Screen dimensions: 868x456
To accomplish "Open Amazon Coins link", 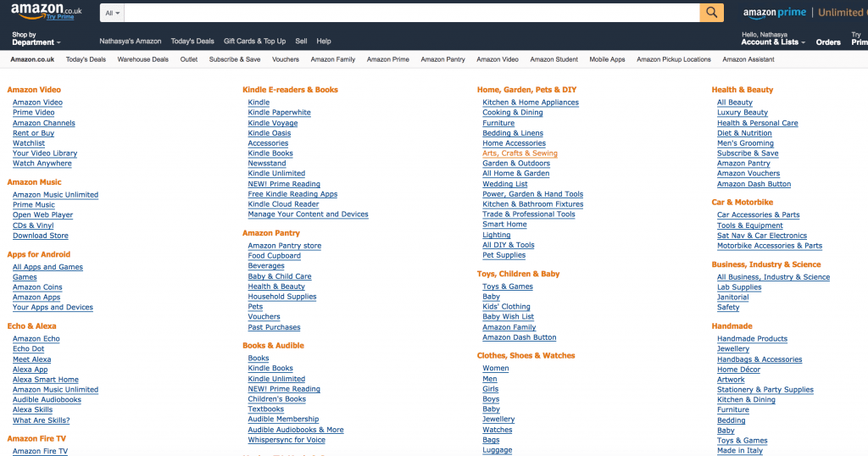I will pos(37,287).
